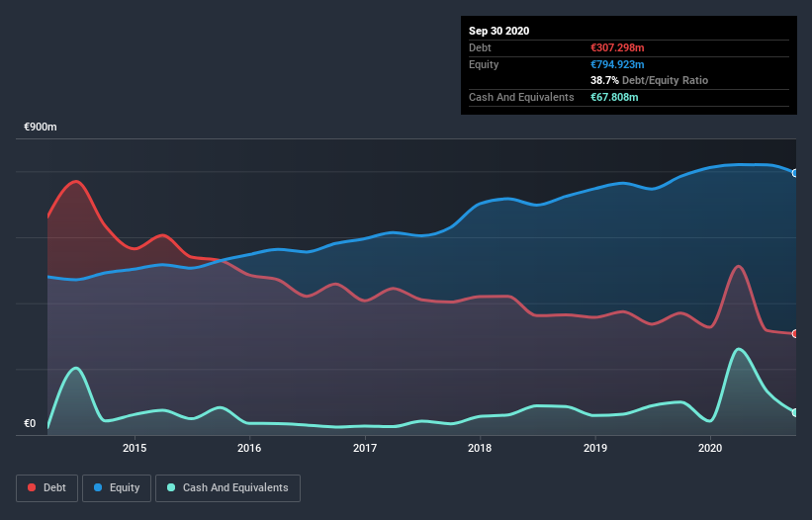Click the Cash value €67.808m
The image size is (812, 520).
[x=614, y=97]
